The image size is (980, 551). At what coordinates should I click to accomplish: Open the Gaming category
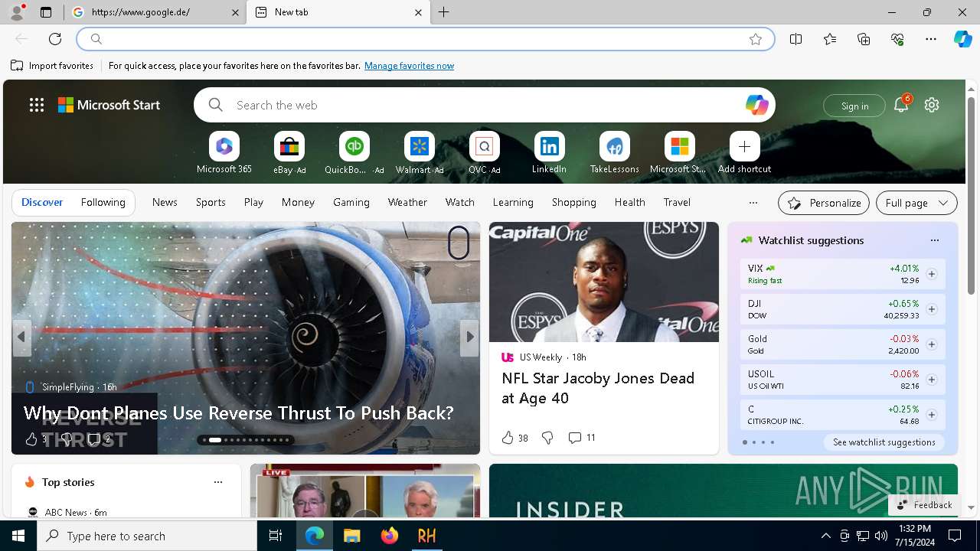(351, 202)
